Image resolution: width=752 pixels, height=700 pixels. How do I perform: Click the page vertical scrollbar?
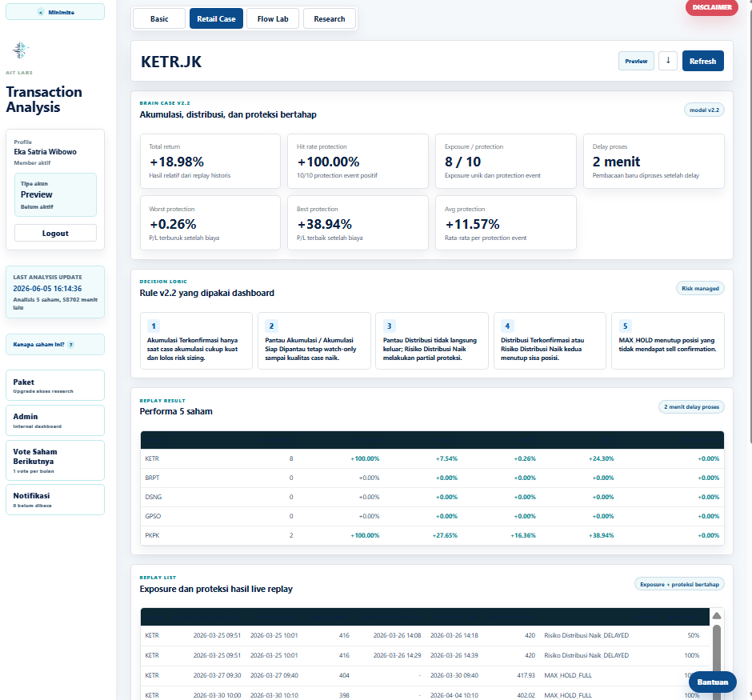(x=750, y=228)
